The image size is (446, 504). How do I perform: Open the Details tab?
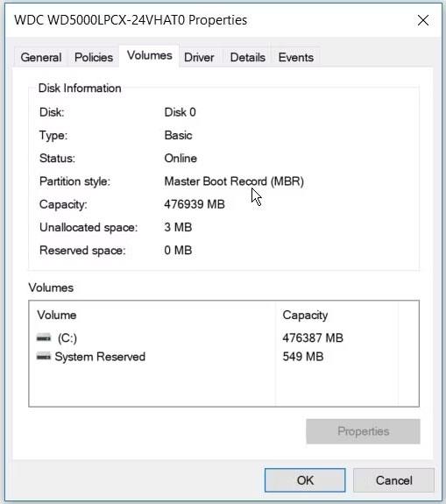[x=248, y=58]
